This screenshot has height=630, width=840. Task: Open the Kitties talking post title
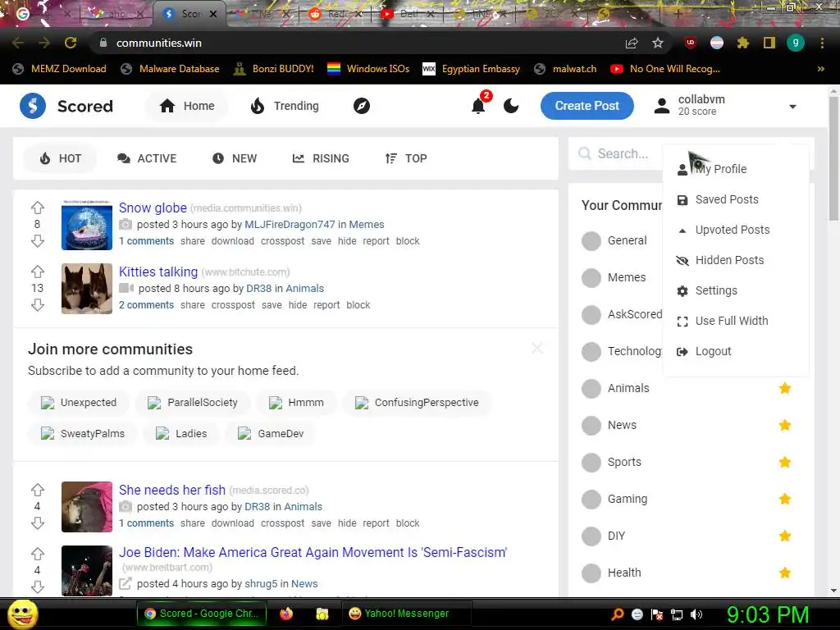tap(158, 272)
